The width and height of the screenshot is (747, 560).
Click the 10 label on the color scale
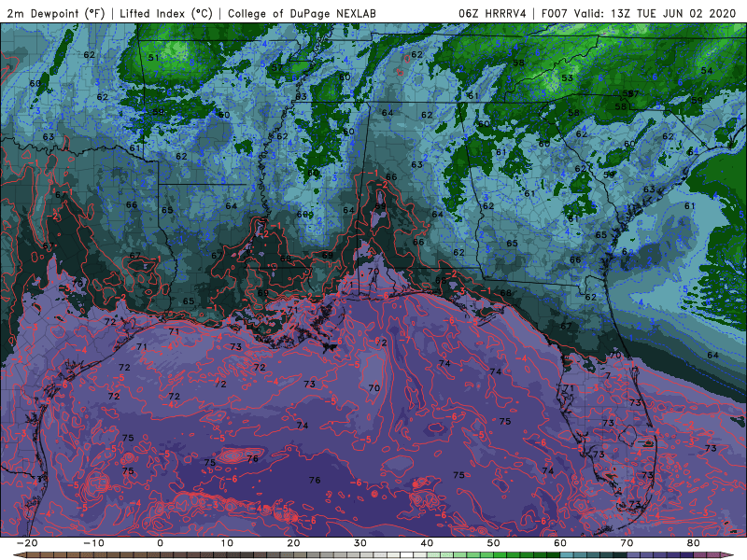[227, 543]
